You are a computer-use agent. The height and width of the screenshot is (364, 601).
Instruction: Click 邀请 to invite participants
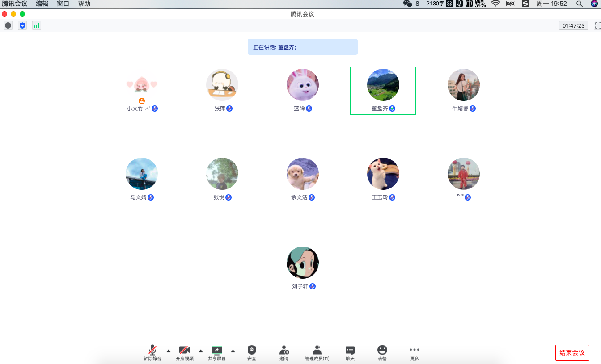pyautogui.click(x=284, y=352)
